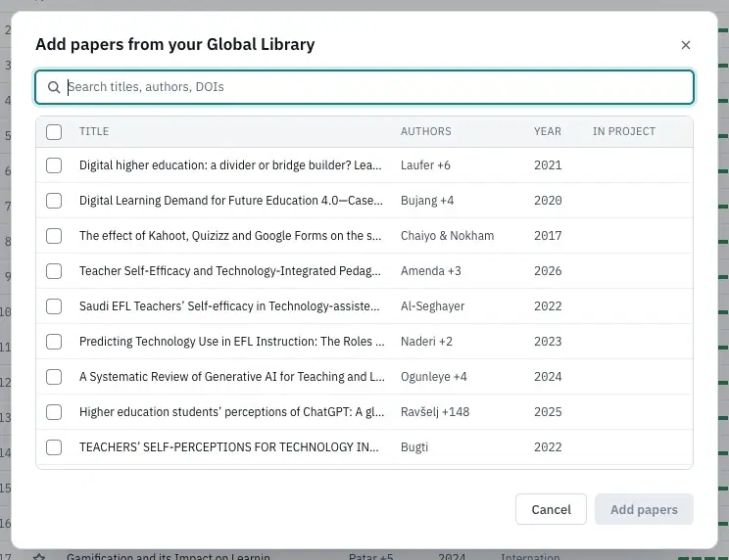Select checkbox for Kahoot, Quizizz paper
Viewport: 729px width, 560px height.
54,236
